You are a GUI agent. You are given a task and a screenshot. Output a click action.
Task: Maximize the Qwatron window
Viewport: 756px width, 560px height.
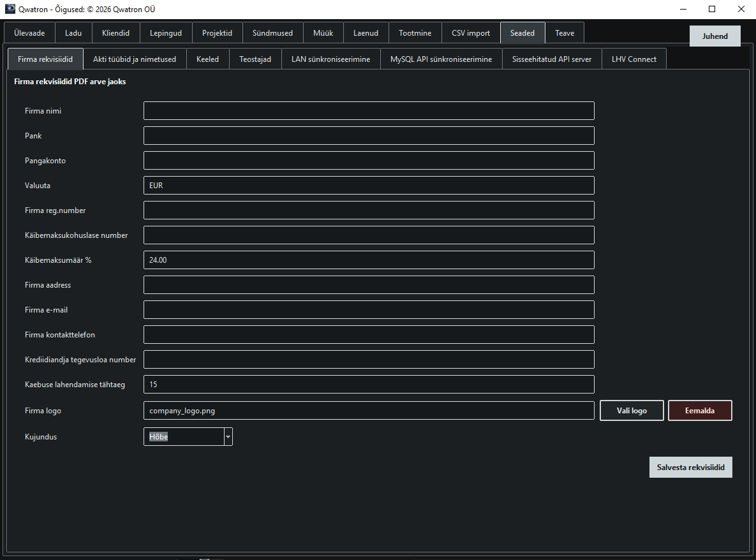[x=711, y=9]
